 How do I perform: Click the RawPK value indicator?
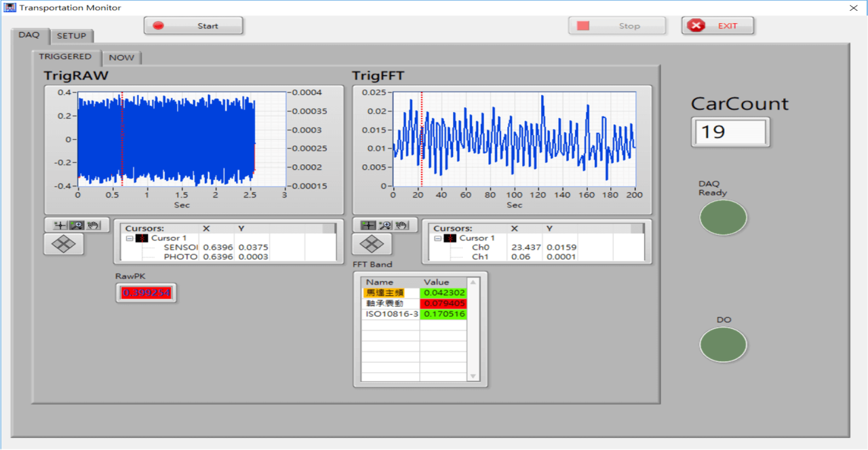[x=147, y=293]
